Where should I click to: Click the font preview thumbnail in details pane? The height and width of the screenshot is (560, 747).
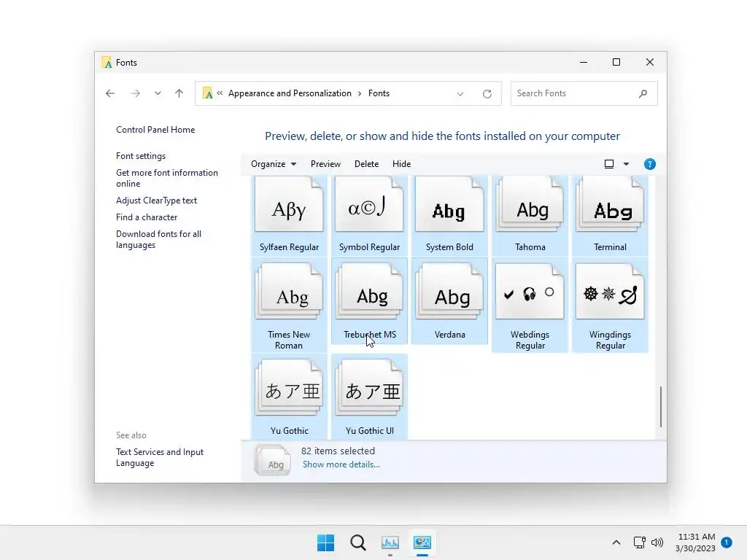[x=273, y=459]
